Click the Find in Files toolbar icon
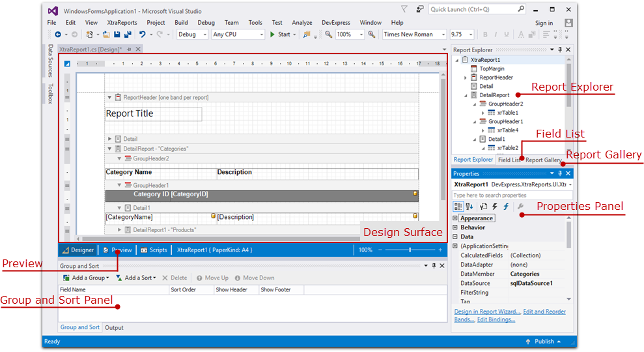This screenshot has width=644, height=352. pyautogui.click(x=307, y=35)
